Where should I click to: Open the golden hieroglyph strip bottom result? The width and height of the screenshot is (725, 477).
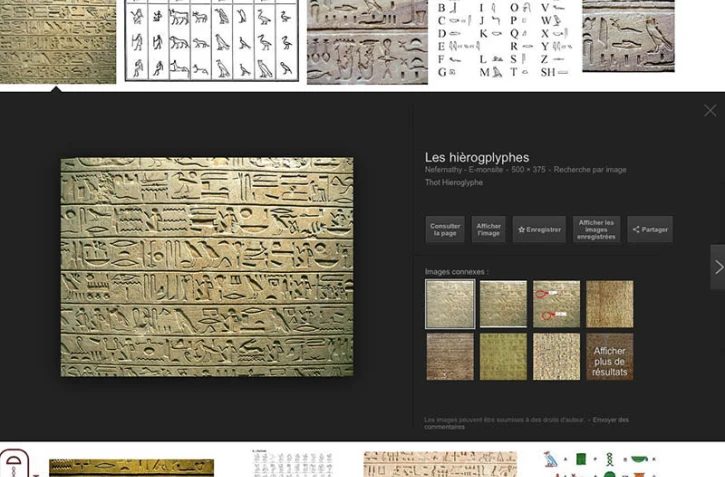131,467
